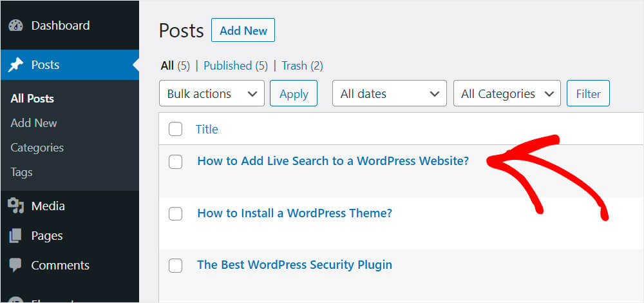Open post How to Install a WordPress Theme?
644x303 pixels.
(x=295, y=213)
